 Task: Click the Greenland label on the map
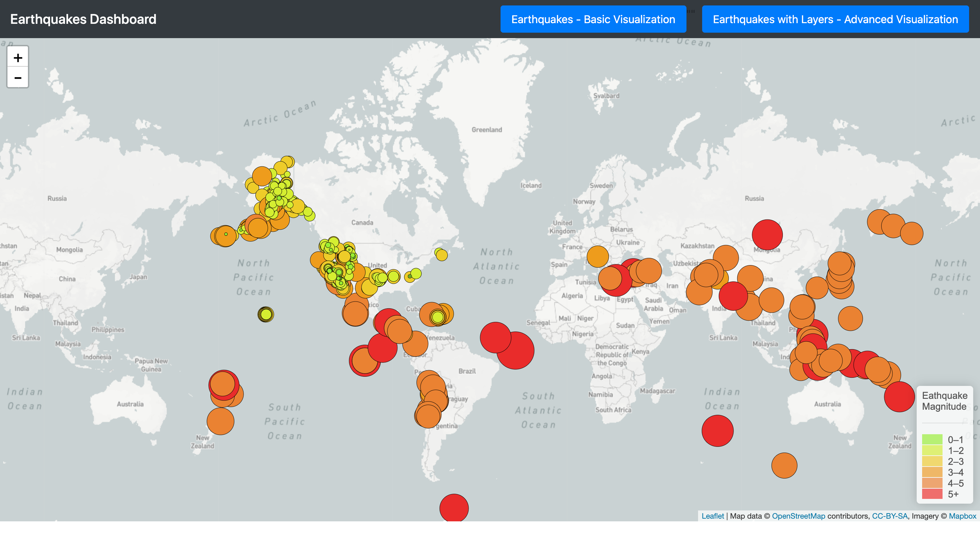point(487,130)
